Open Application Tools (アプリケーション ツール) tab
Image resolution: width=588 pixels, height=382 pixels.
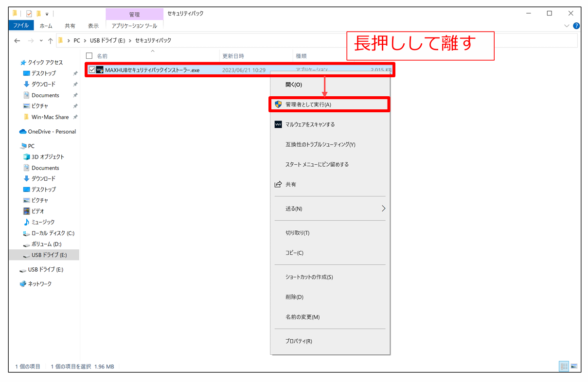(x=134, y=26)
